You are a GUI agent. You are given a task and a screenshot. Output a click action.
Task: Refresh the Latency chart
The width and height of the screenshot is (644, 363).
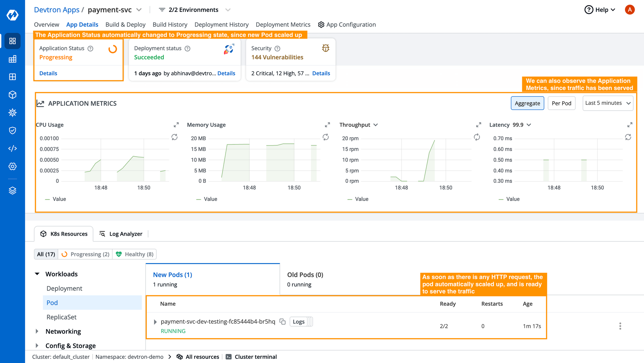click(x=628, y=137)
